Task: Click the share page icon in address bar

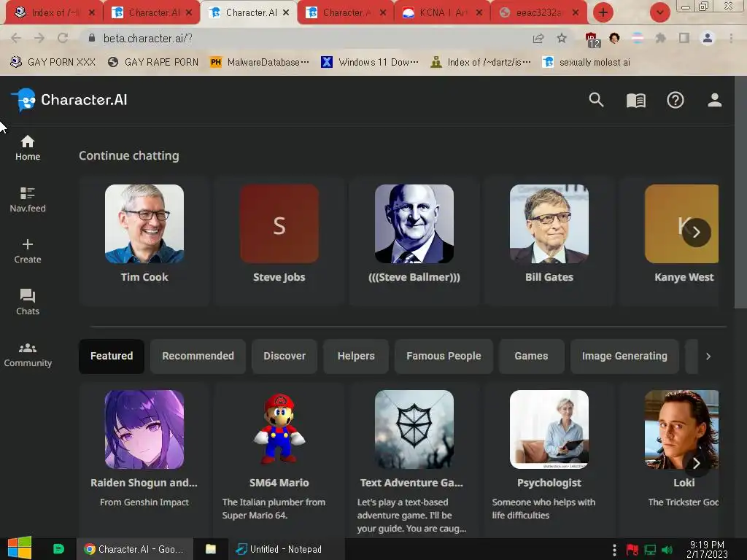Action: pos(538,38)
